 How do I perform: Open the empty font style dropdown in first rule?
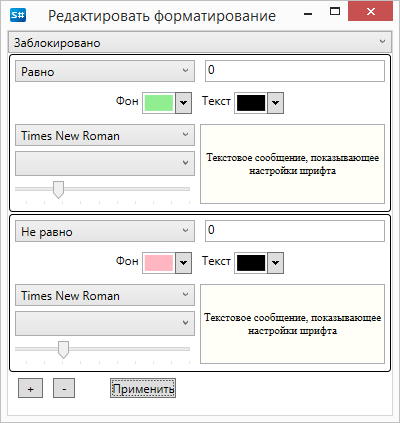tap(105, 163)
